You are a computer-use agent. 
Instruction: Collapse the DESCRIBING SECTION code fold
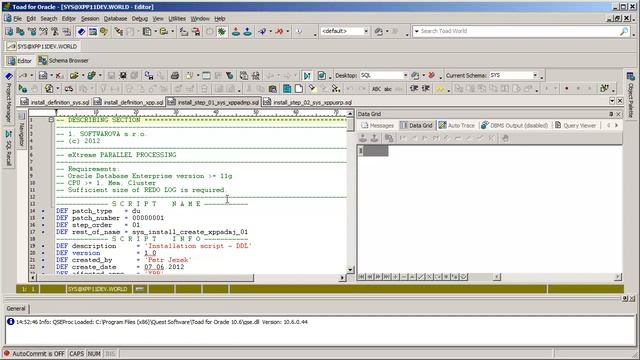pos(51,120)
